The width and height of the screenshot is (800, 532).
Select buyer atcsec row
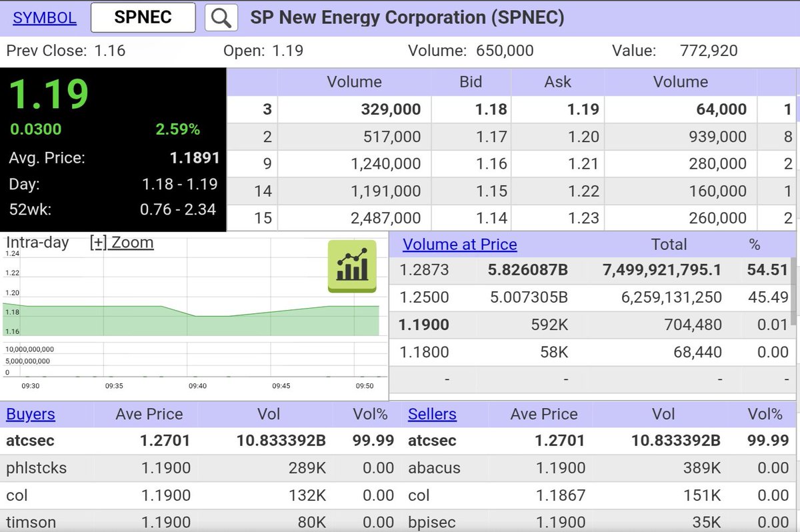pos(200,441)
